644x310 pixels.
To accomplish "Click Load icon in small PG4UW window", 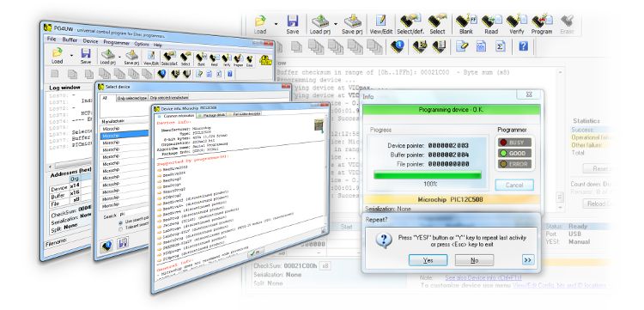I will [57, 56].
